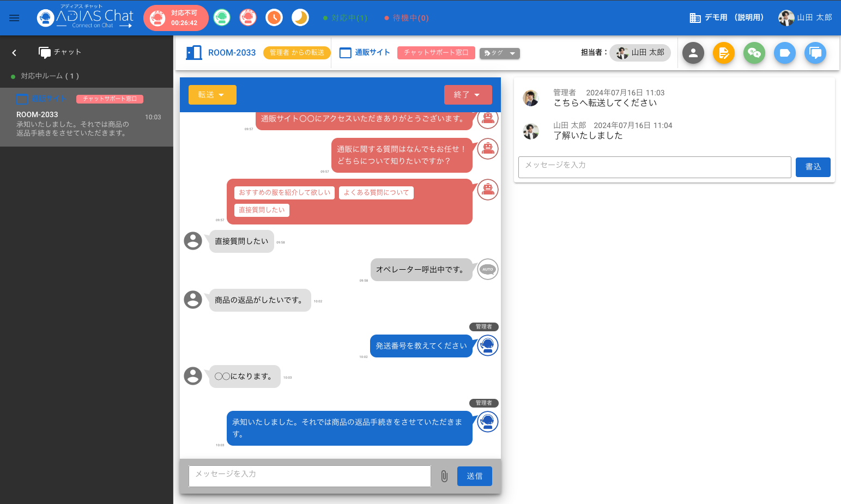Click the 書込 write button
Screen dimensions: 841x504
tap(813, 167)
